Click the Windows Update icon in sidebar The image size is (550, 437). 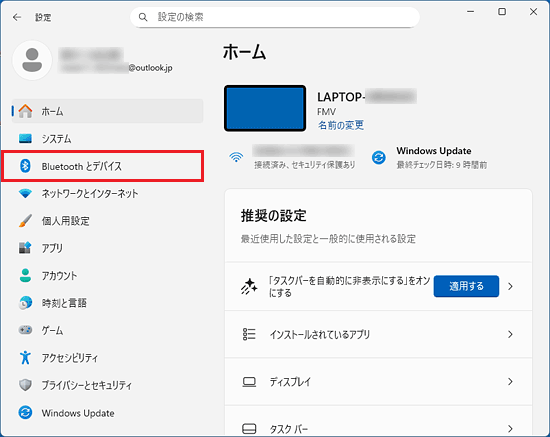[x=25, y=413]
